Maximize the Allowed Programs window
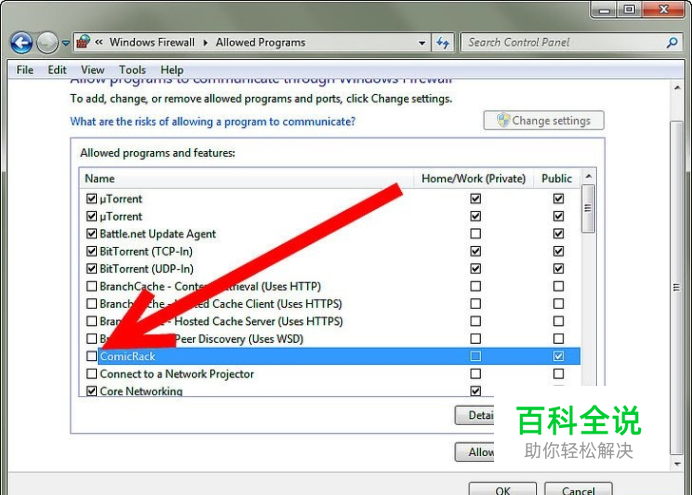Screen dimensions: 692x495 [629, 9]
